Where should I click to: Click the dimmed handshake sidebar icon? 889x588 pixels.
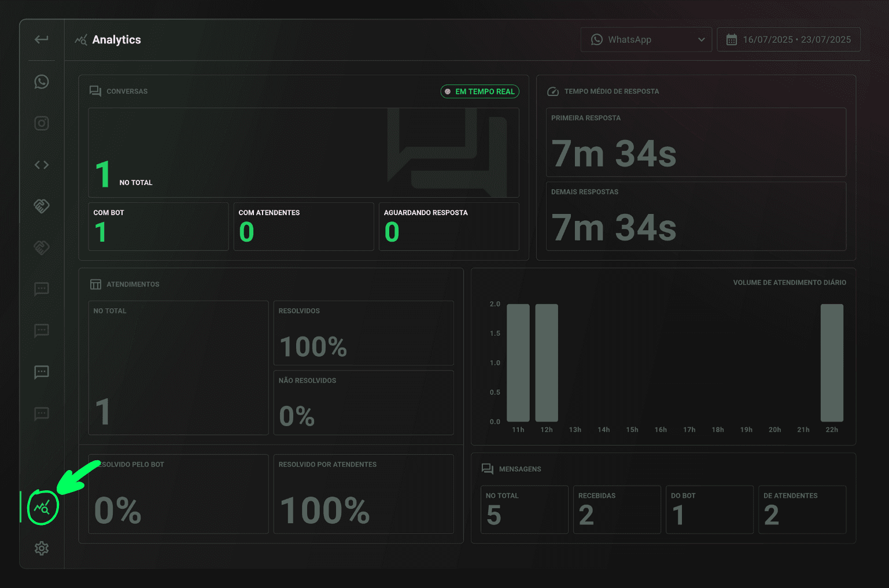click(x=42, y=247)
